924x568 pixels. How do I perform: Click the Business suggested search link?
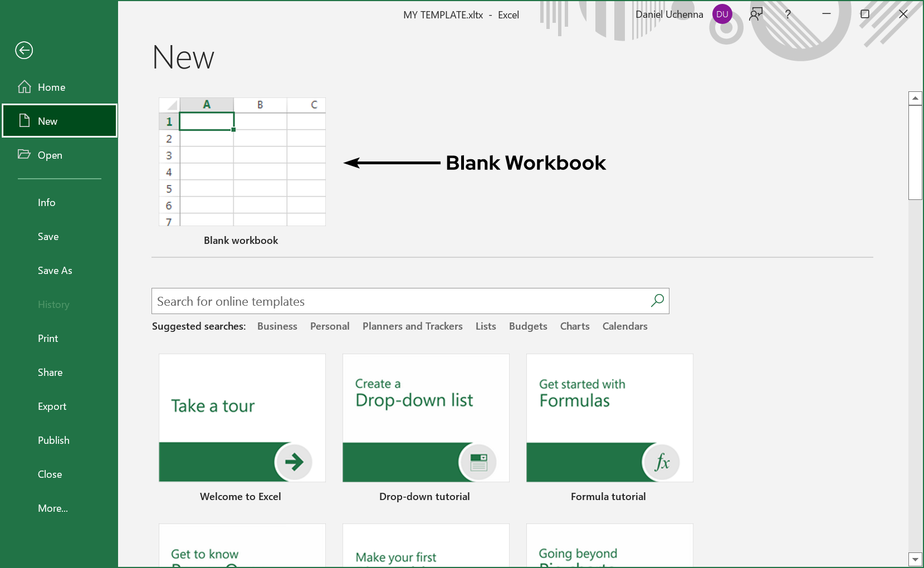click(277, 326)
